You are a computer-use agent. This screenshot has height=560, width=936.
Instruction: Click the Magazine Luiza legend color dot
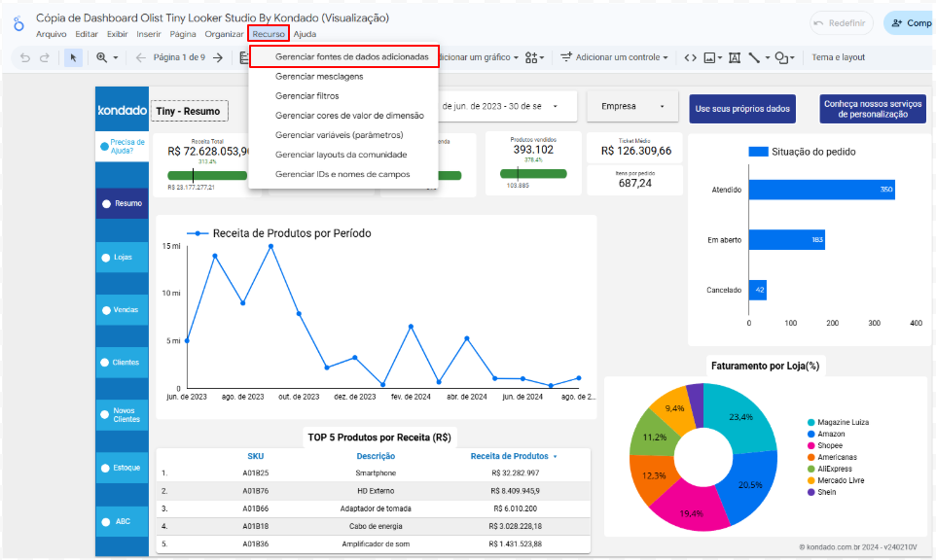tap(810, 422)
